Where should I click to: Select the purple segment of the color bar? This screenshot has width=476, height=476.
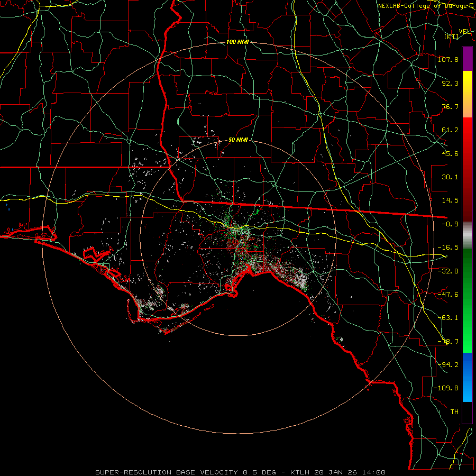click(x=467, y=59)
